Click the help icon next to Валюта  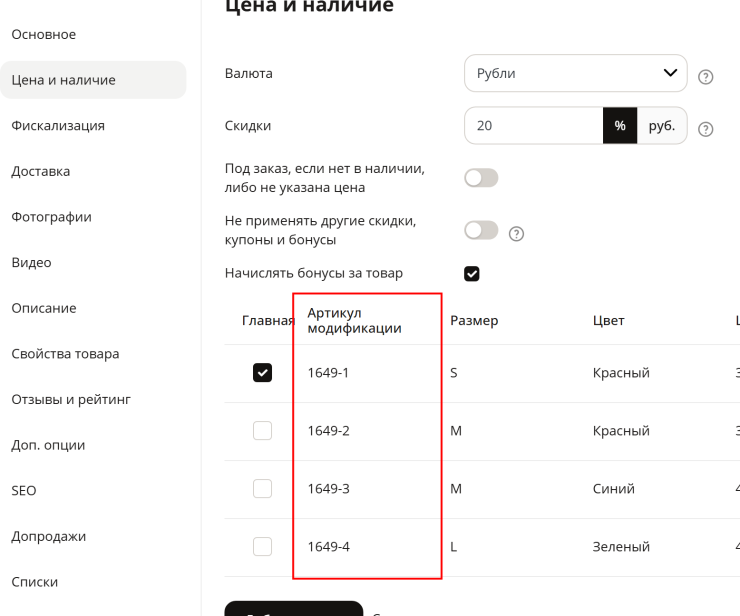click(705, 77)
